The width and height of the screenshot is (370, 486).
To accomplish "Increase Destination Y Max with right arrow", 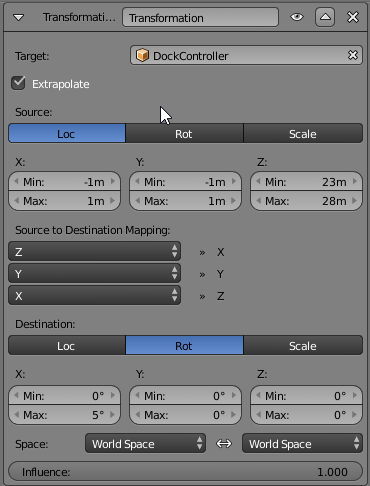I will (x=234, y=415).
